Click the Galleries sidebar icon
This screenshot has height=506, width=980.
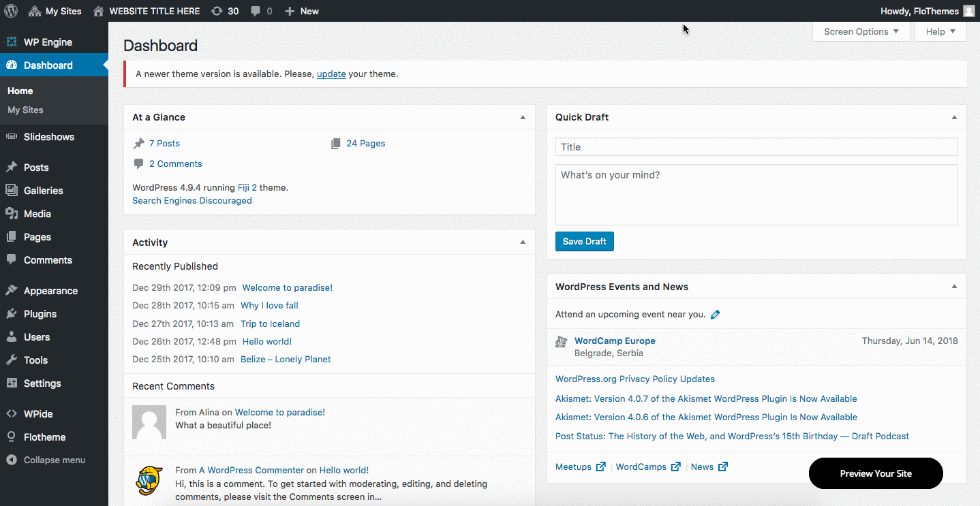pyautogui.click(x=12, y=191)
